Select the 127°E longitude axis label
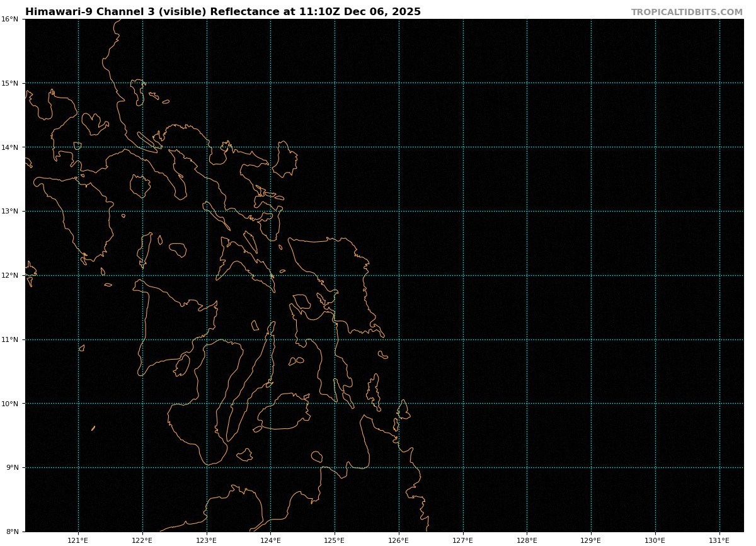 pos(463,540)
